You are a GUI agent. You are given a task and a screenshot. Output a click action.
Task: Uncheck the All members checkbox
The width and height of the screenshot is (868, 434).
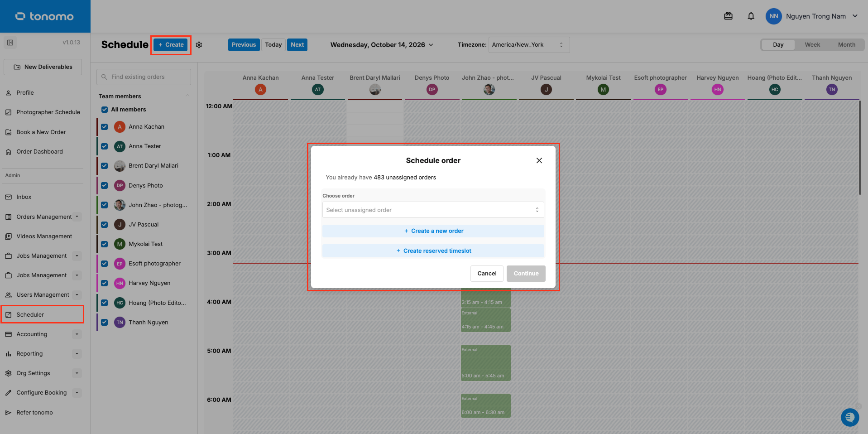click(x=105, y=110)
